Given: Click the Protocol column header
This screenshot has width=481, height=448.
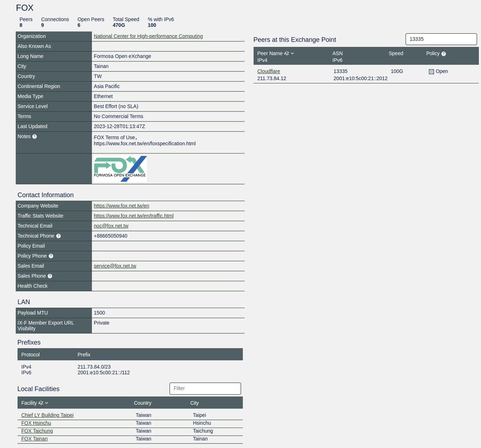Looking at the screenshot, I should click(30, 355).
